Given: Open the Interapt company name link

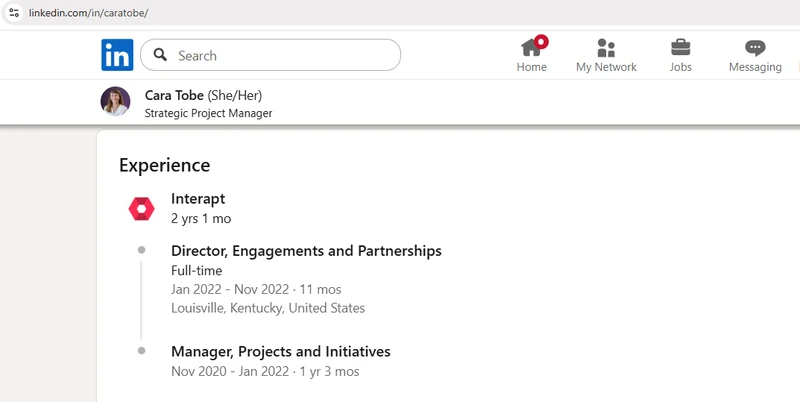Looking at the screenshot, I should pos(198,198).
